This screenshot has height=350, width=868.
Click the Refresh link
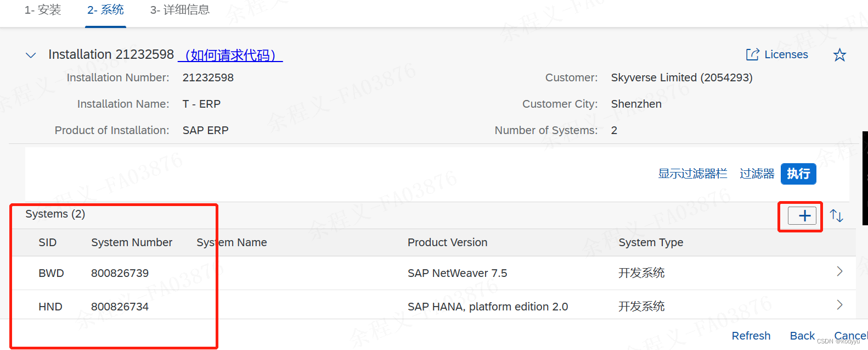(x=751, y=335)
